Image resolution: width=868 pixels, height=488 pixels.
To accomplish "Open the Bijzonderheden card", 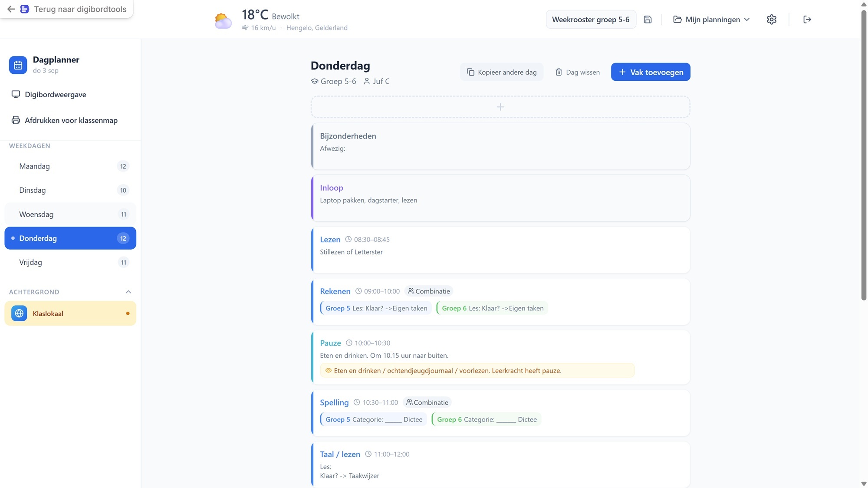I will tap(500, 146).
